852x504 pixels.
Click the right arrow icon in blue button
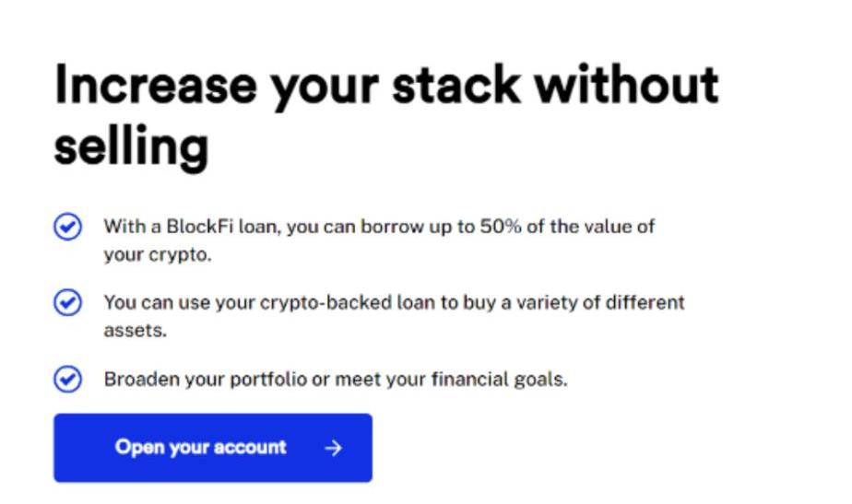pos(333,448)
